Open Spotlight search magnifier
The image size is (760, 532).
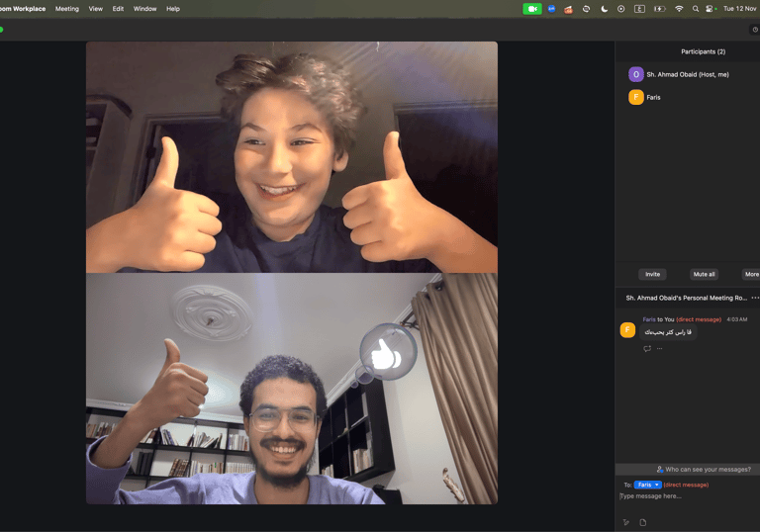point(696,9)
